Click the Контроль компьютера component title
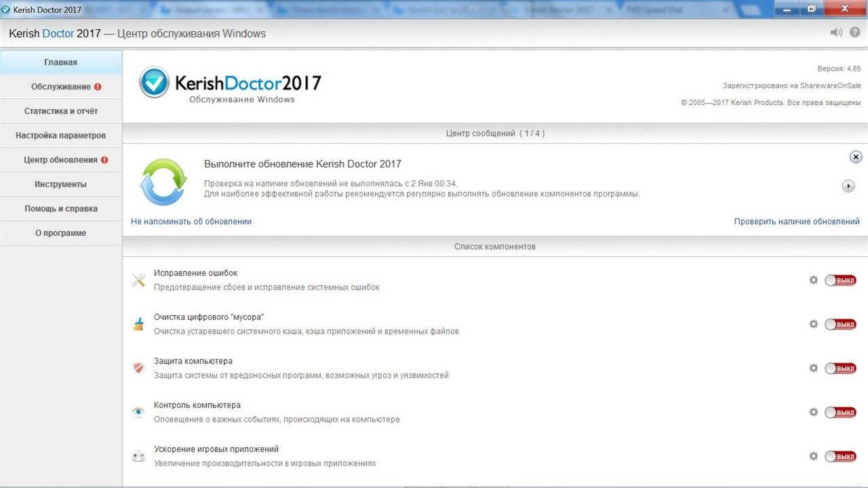The height and width of the screenshot is (488, 868). (x=197, y=405)
